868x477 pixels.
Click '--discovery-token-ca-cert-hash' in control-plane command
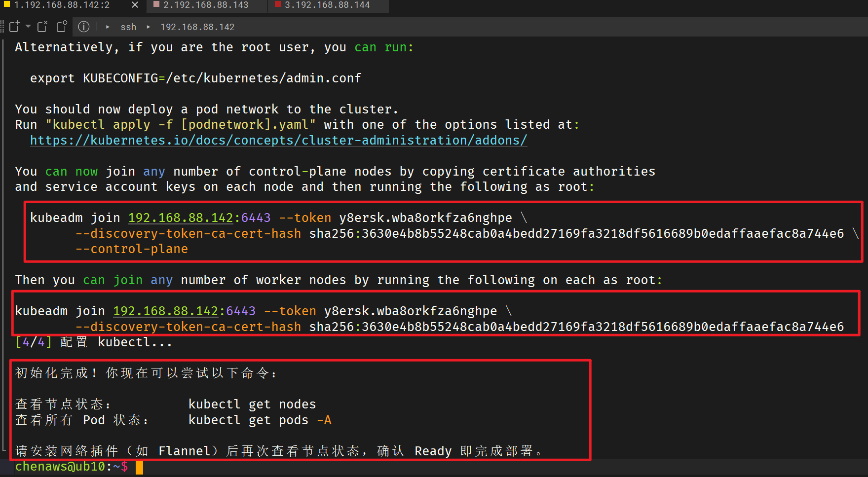[x=188, y=234]
